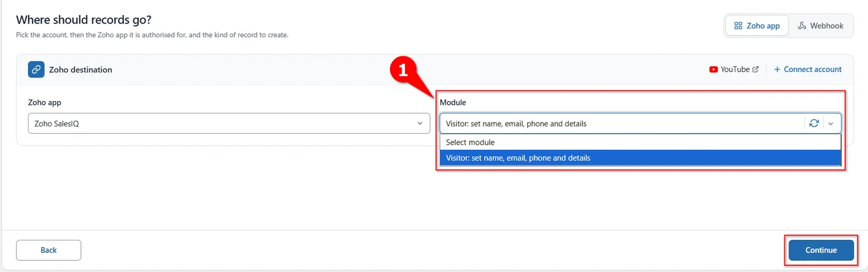Click the Module label

[x=453, y=102]
